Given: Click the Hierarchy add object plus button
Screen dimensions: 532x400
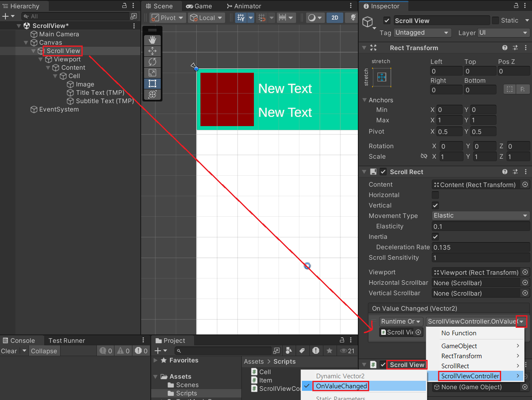Looking at the screenshot, I should [5, 16].
